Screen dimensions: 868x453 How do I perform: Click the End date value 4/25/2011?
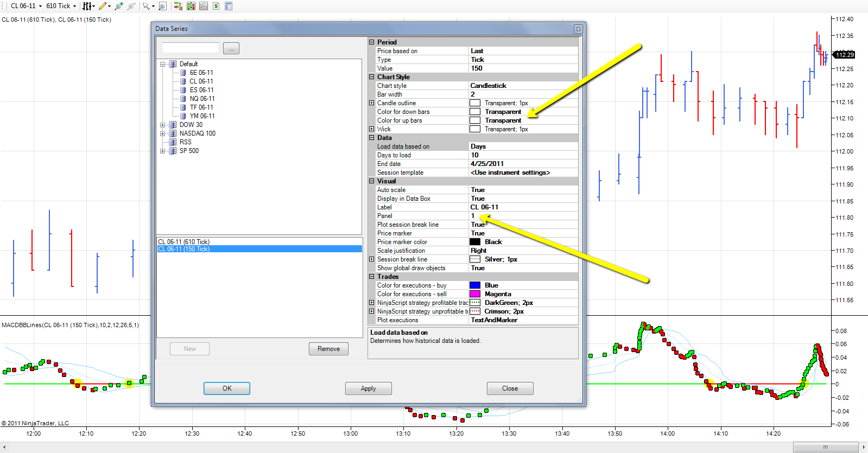click(523, 164)
